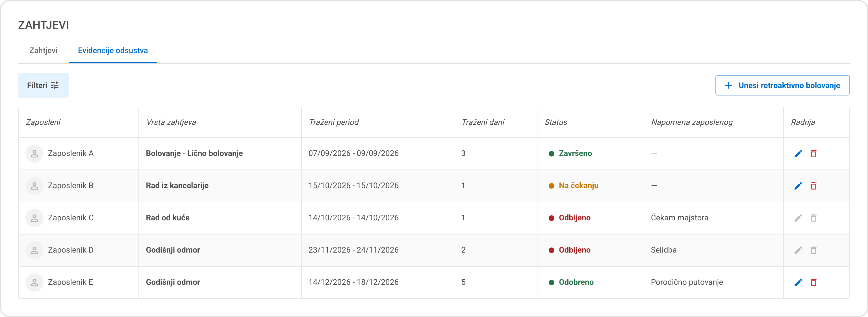
Task: Delete Zaposlenik A's absence record
Action: point(813,154)
